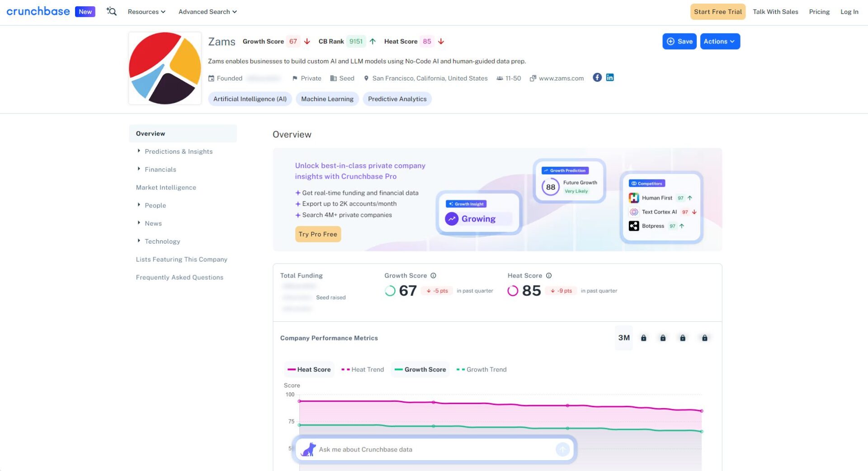
Task: Submit the Crunchbase question arrow button
Action: 562,449
